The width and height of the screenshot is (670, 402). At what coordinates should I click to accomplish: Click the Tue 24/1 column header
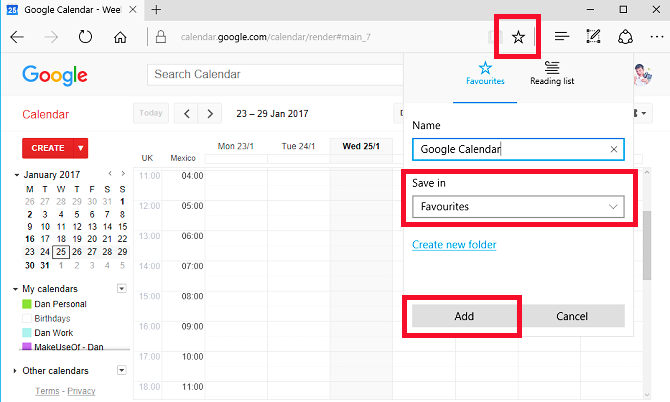(x=298, y=146)
